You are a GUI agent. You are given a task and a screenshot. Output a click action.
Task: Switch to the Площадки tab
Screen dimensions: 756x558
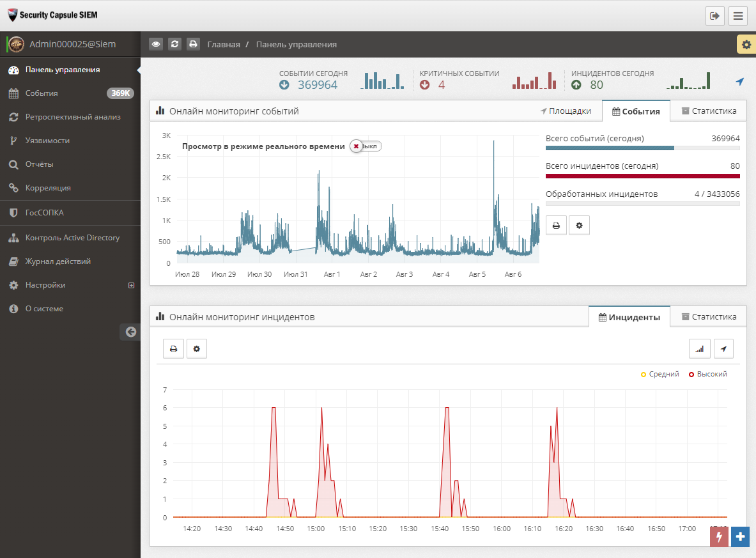point(566,111)
